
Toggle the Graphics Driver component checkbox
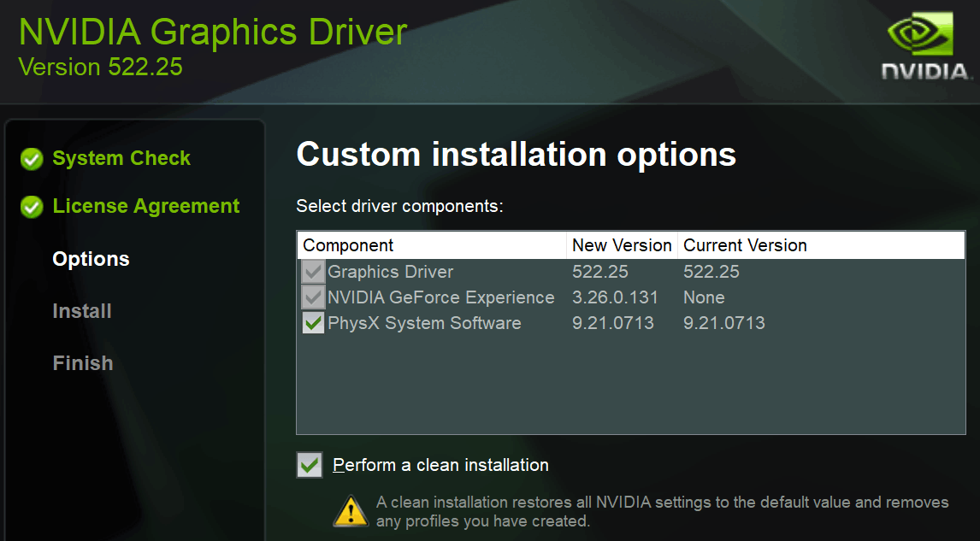pos(313,272)
